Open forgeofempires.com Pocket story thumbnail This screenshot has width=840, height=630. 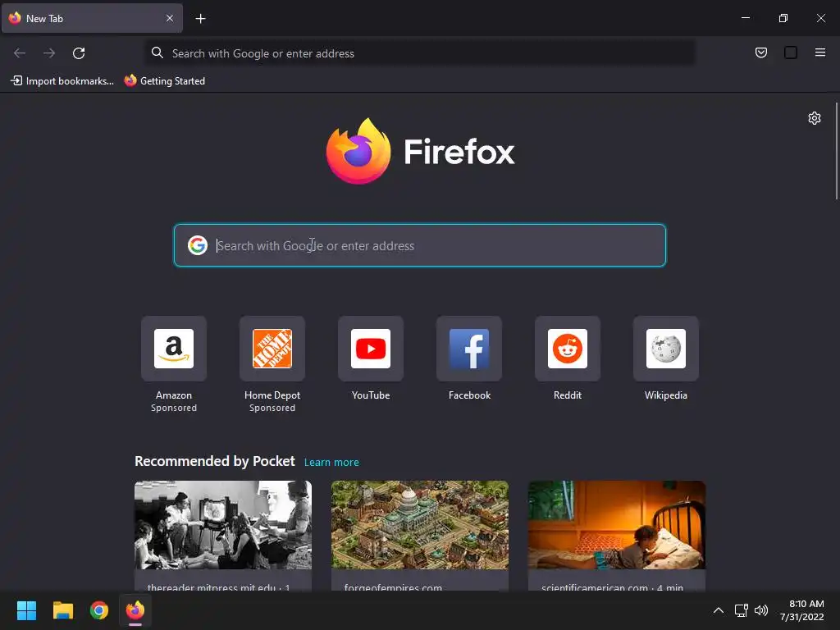[420, 525]
